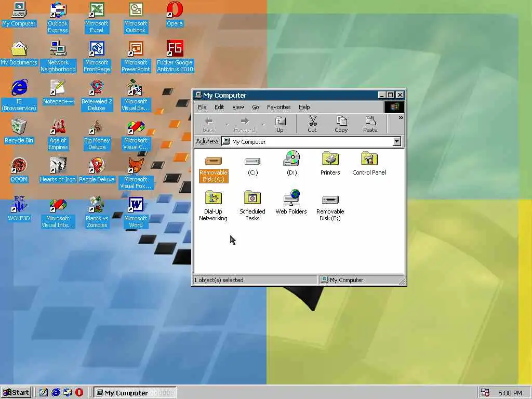Select the Network Neighborhood desktop icon

click(58, 57)
